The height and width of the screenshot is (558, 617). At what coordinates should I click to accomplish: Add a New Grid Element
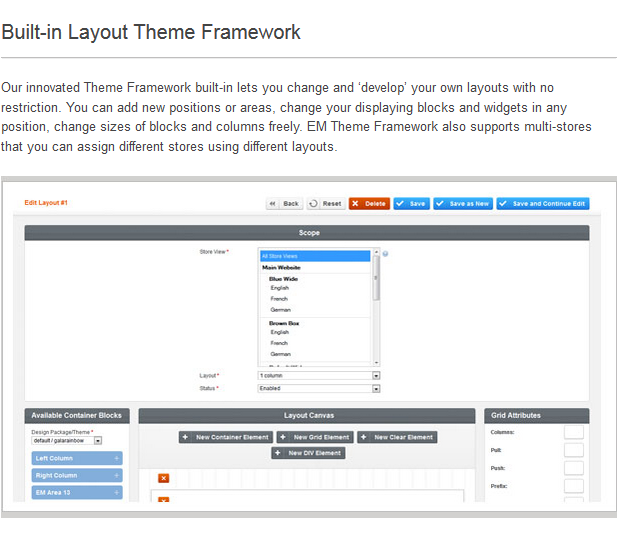315,437
